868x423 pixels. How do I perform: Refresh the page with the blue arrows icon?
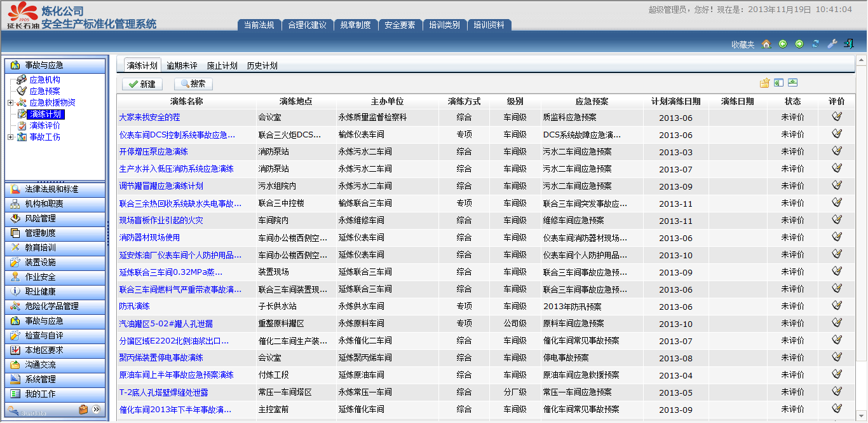[815, 44]
